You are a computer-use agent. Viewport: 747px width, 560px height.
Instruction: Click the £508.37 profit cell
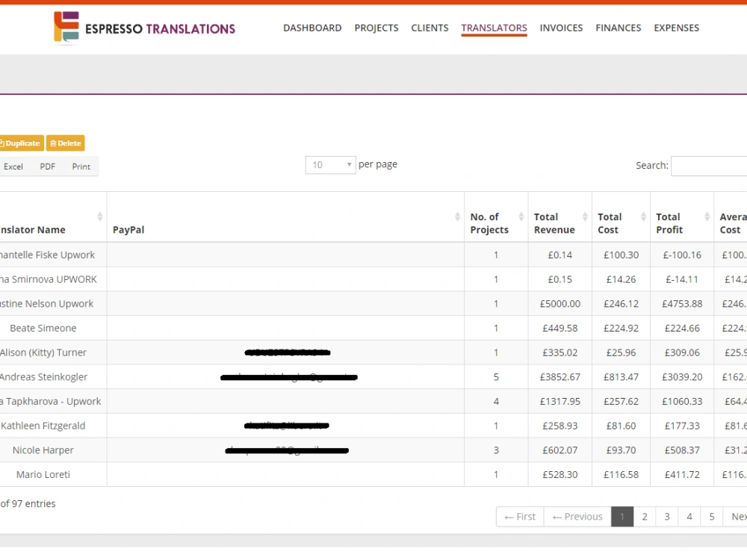682,450
